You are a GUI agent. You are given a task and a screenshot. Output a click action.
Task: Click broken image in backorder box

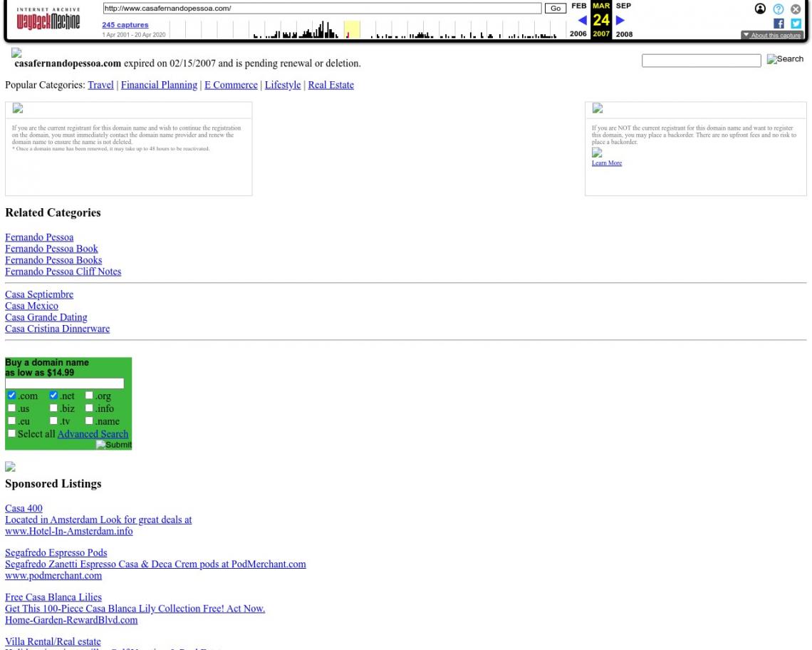[597, 108]
